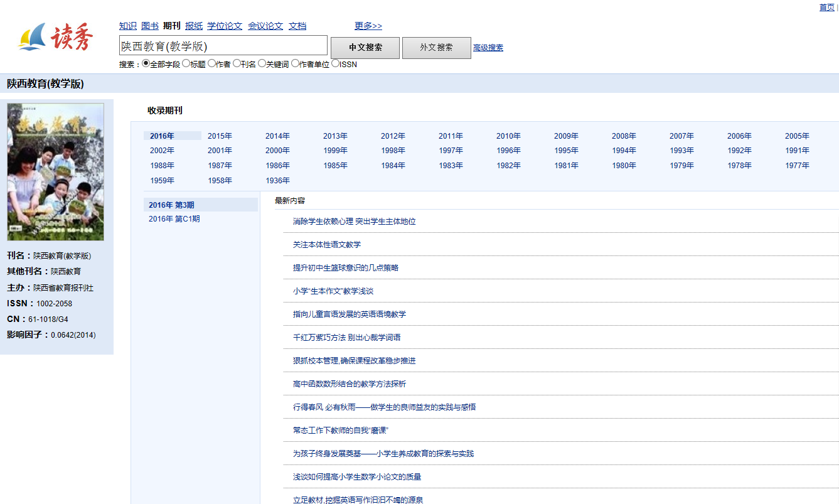Choose issue 2016年 第C1期
Screen dimensions: 839x504
174,219
